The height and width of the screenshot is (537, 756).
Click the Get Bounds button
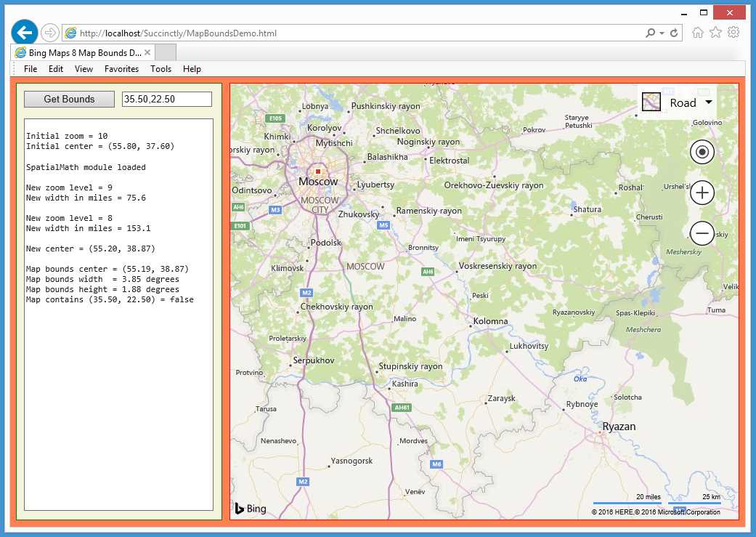pyautogui.click(x=68, y=99)
